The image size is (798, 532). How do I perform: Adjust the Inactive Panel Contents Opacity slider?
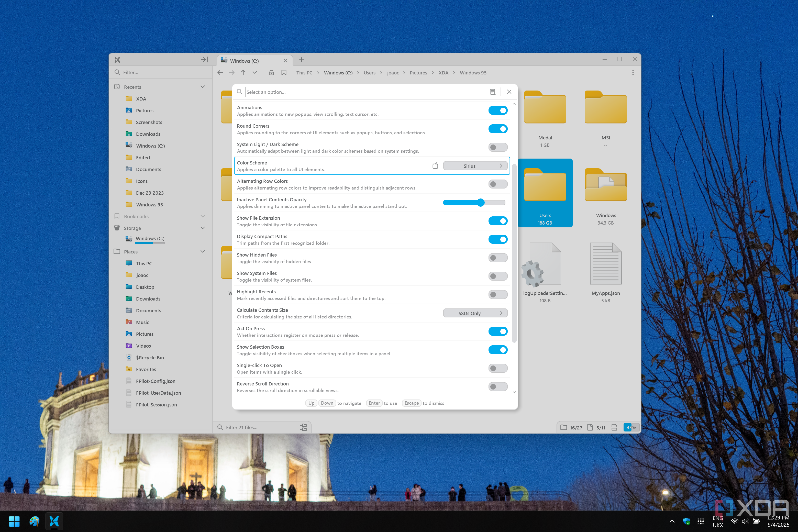(480, 203)
